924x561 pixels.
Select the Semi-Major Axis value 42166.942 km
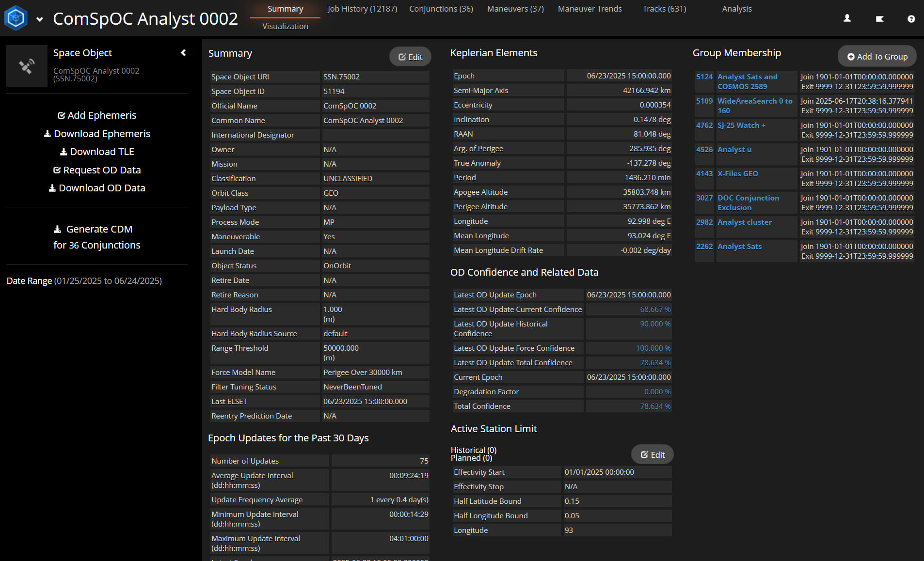coord(647,90)
